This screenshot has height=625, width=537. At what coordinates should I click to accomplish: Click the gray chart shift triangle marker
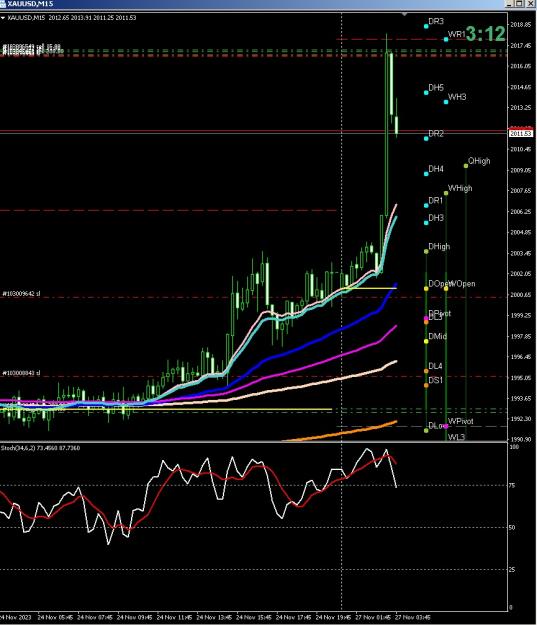coord(404,14)
